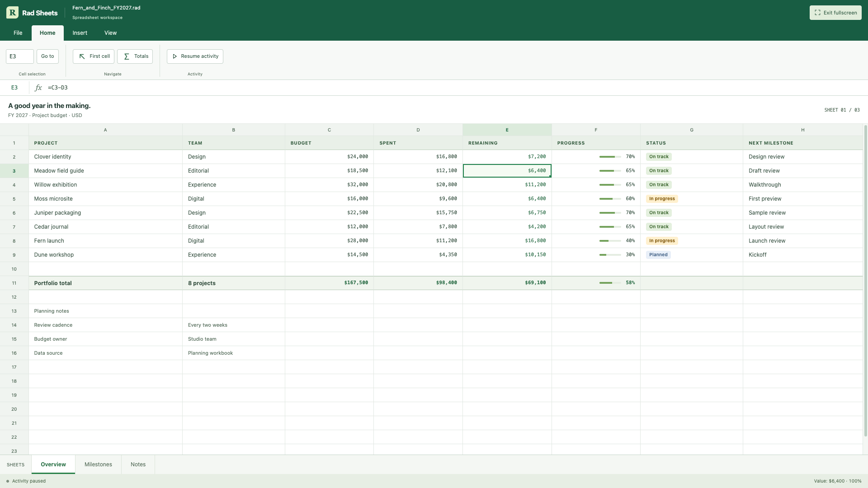This screenshot has height=488, width=868.
Task: Exit fullscreen mode
Action: click(835, 13)
